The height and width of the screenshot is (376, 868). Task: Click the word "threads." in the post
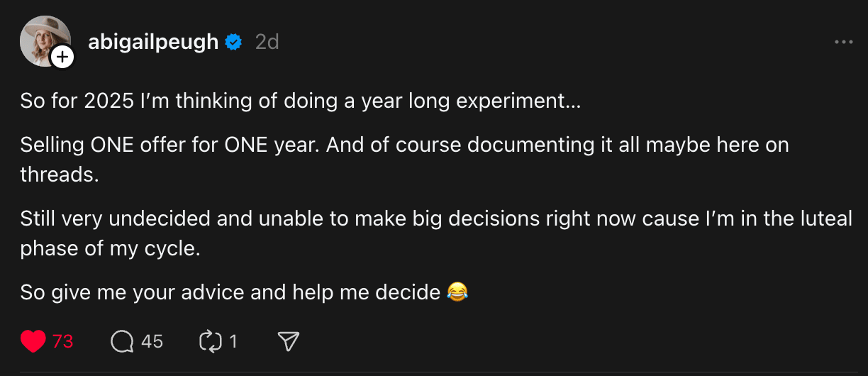(x=59, y=175)
